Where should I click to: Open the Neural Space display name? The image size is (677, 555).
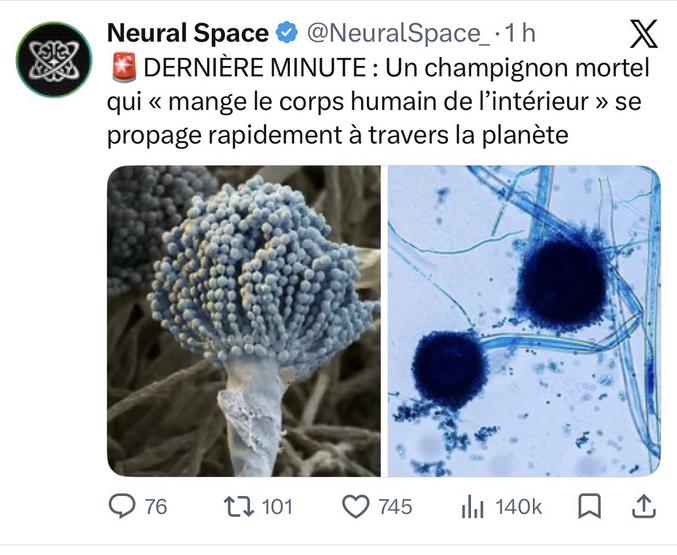[188, 33]
